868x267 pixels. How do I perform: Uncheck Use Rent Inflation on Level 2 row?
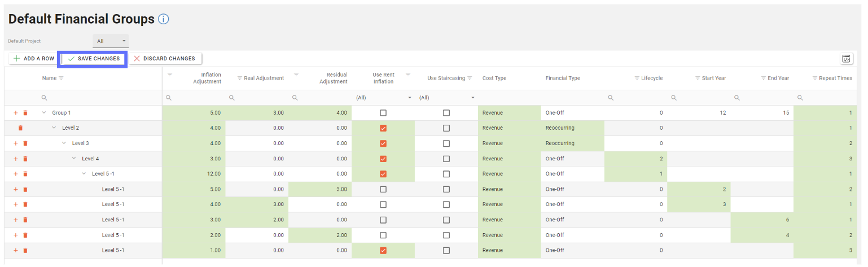click(383, 128)
